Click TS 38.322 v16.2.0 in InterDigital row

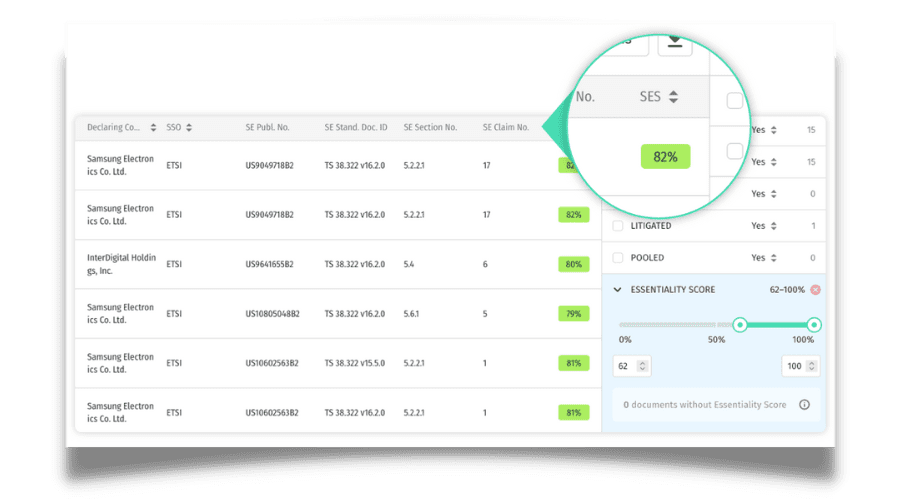coord(355,265)
